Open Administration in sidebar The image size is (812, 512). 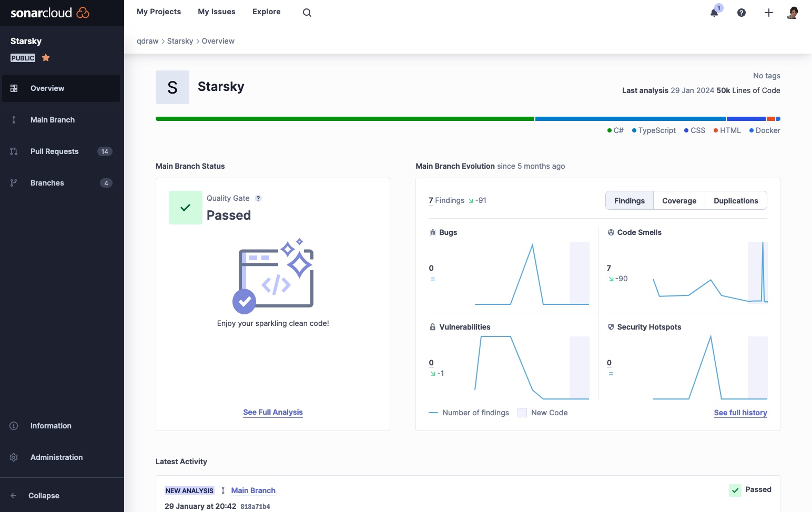tap(61, 457)
